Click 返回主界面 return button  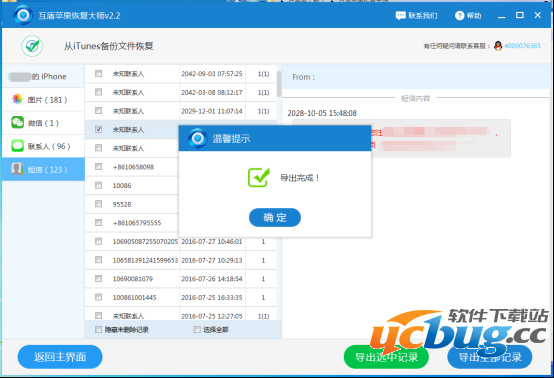click(60, 357)
